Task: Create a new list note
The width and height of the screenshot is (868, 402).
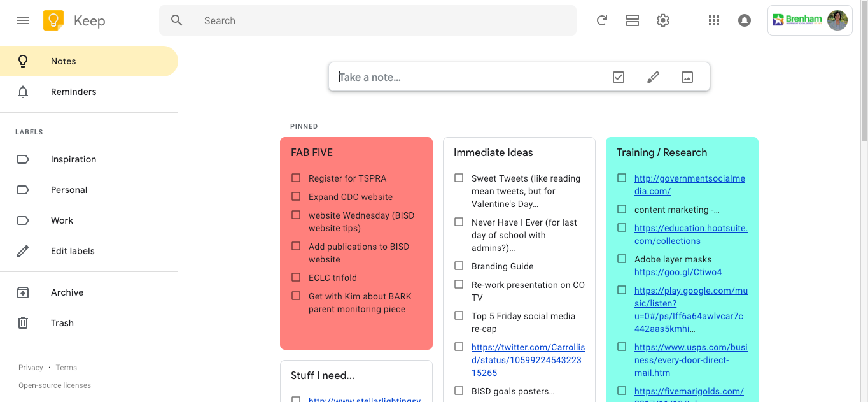Action: (x=618, y=77)
